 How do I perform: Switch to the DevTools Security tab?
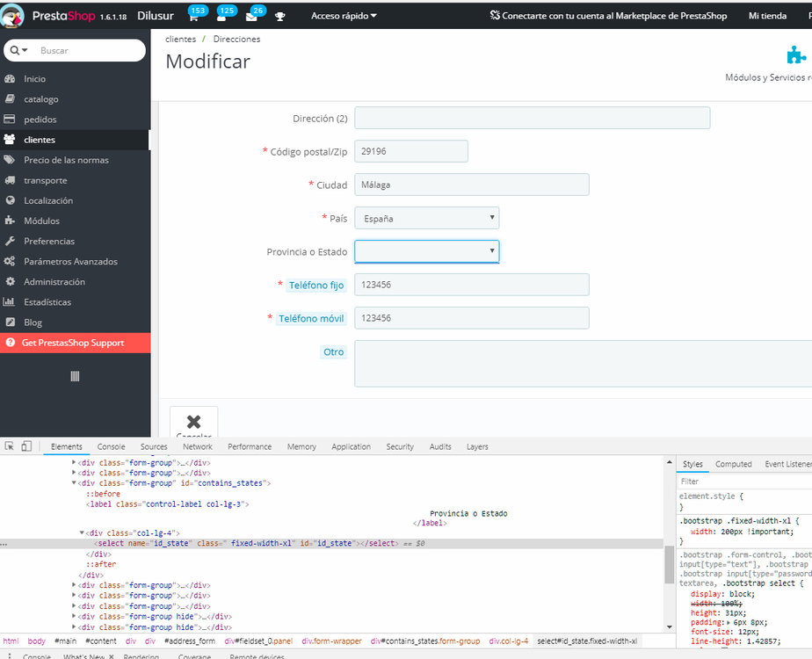tap(400, 446)
